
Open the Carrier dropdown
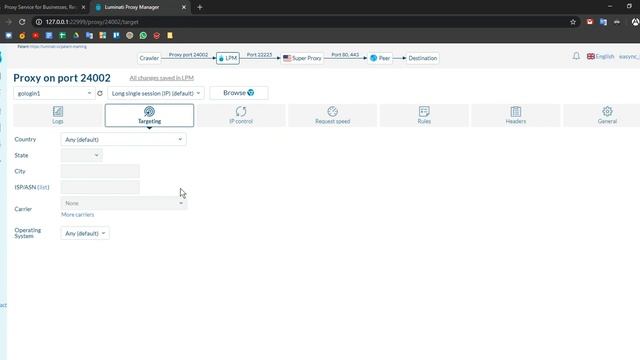pyautogui.click(x=124, y=203)
